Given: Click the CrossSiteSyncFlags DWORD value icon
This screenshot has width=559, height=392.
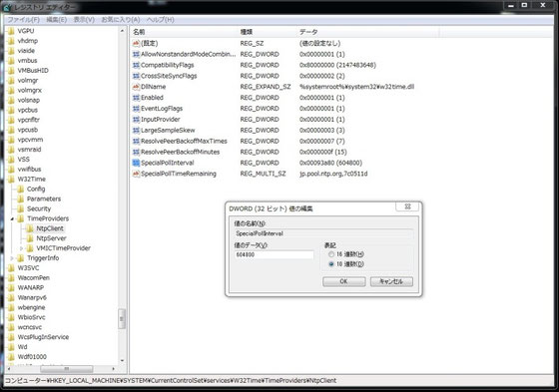Looking at the screenshot, I should pos(136,76).
